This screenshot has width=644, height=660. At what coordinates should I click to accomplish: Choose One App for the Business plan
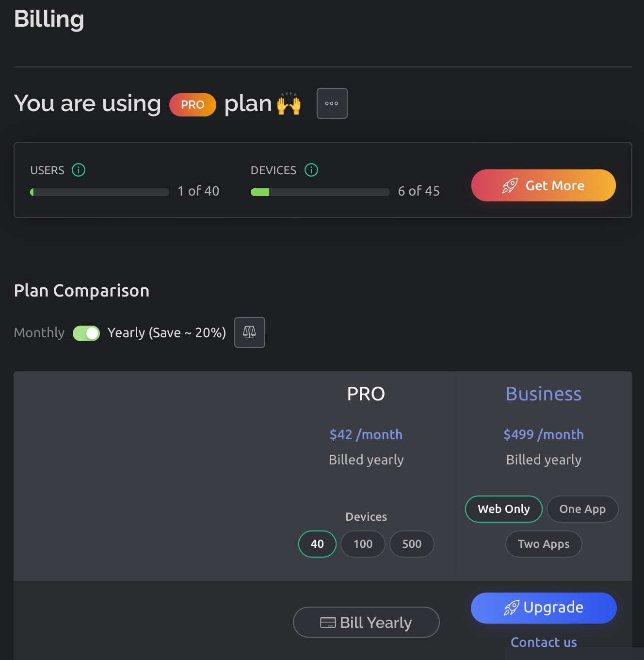tap(582, 509)
